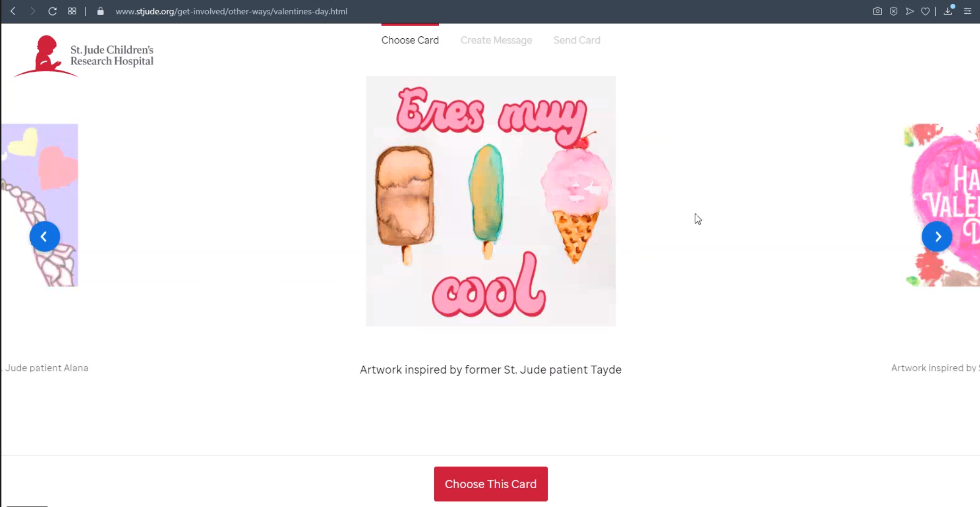Go back with the browser back arrow
The image size is (980, 507).
pyautogui.click(x=13, y=11)
